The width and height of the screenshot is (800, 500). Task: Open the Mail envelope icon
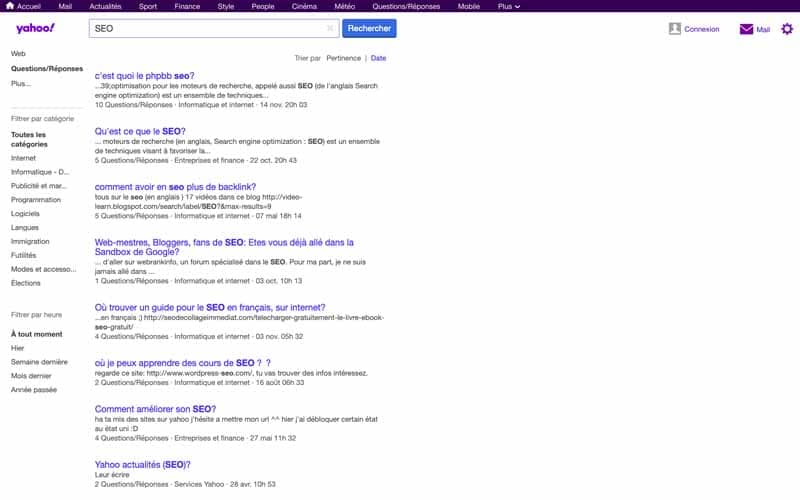pos(746,29)
